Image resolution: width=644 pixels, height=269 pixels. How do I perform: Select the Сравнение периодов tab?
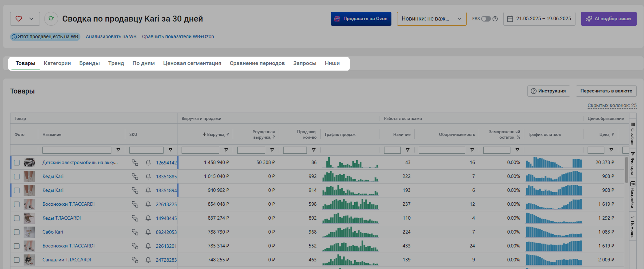point(257,63)
